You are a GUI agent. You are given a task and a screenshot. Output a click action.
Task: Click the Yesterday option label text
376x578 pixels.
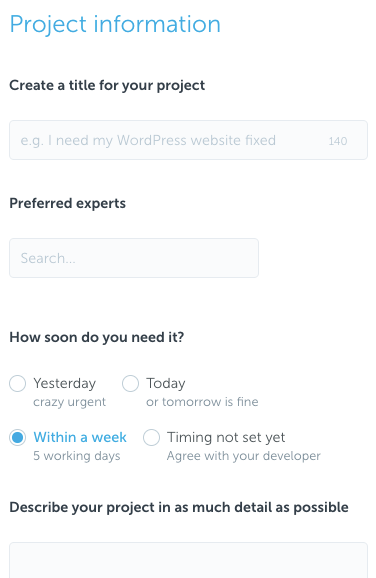65,384
